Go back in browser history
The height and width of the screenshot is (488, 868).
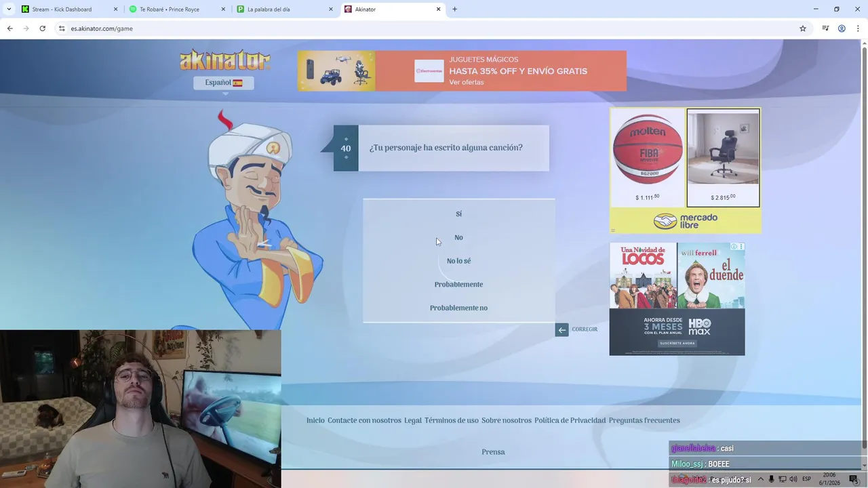[9, 28]
